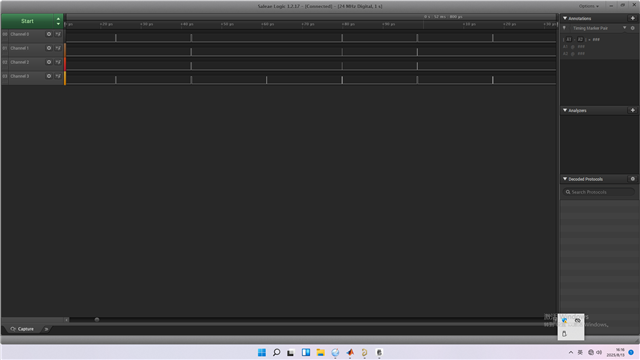Viewport: 640px width, 360px height.
Task: Toggle the Timing Marker Pair flag icon
Action: tap(564, 28)
